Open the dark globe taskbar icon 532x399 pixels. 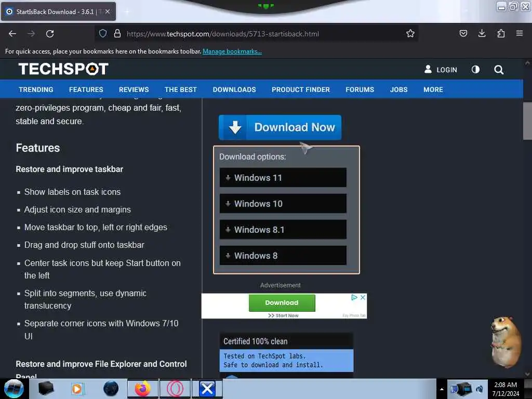tap(111, 389)
